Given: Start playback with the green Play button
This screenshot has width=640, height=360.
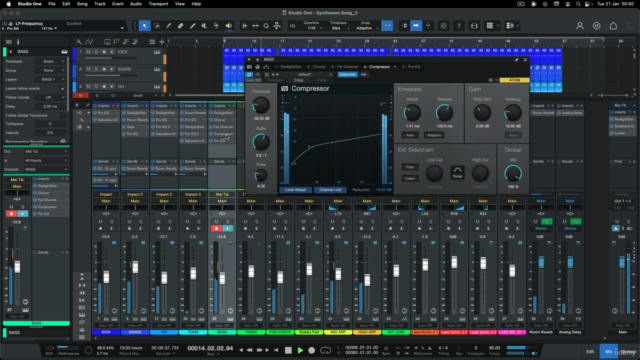Looking at the screenshot, I should click(300, 350).
